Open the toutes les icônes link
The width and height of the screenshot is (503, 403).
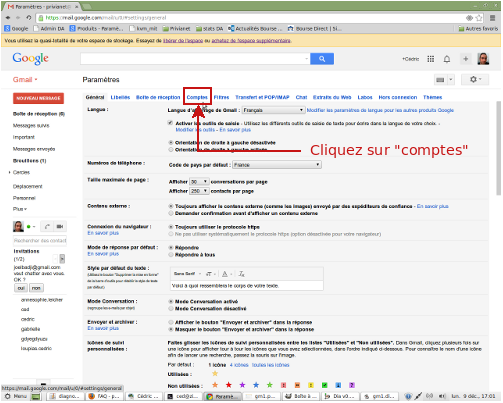pos(270,365)
